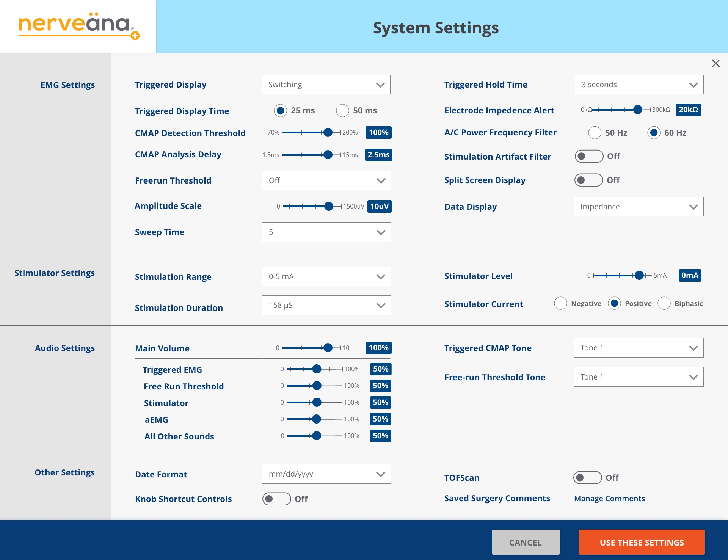Viewport: 728px width, 560px height.
Task: Select Biphasic stimulator current
Action: click(664, 304)
